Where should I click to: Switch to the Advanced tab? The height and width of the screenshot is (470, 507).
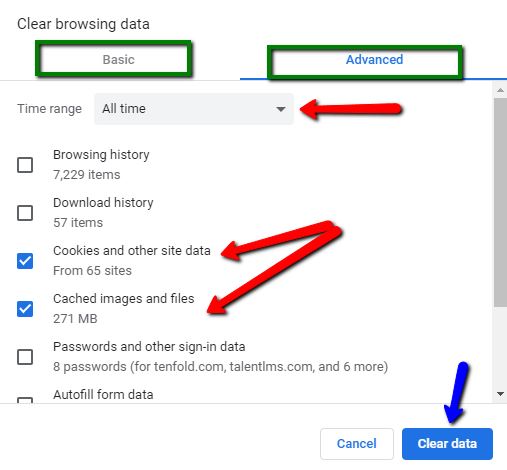coord(374,60)
